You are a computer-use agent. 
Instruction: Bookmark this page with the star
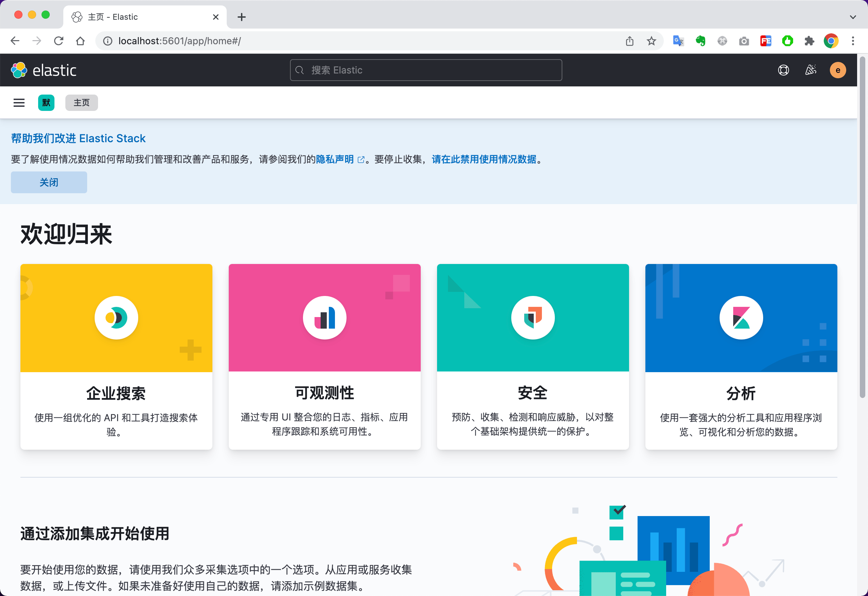click(651, 41)
